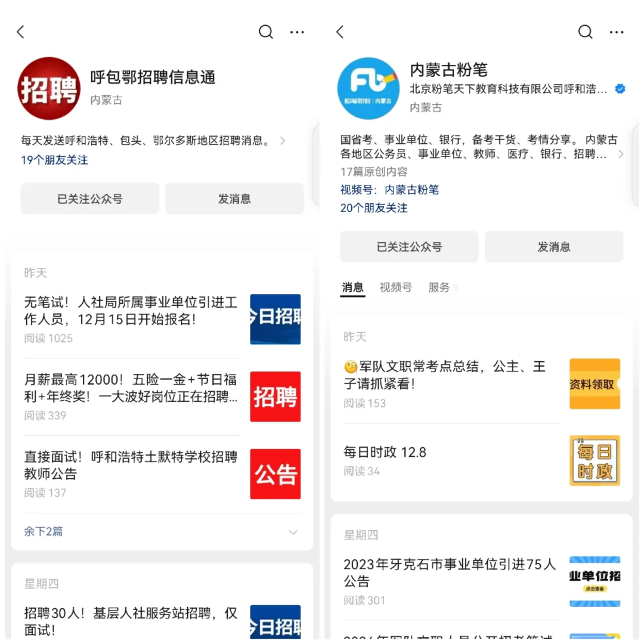Go back from 呼包鄂招聘信息通 page

20,32
